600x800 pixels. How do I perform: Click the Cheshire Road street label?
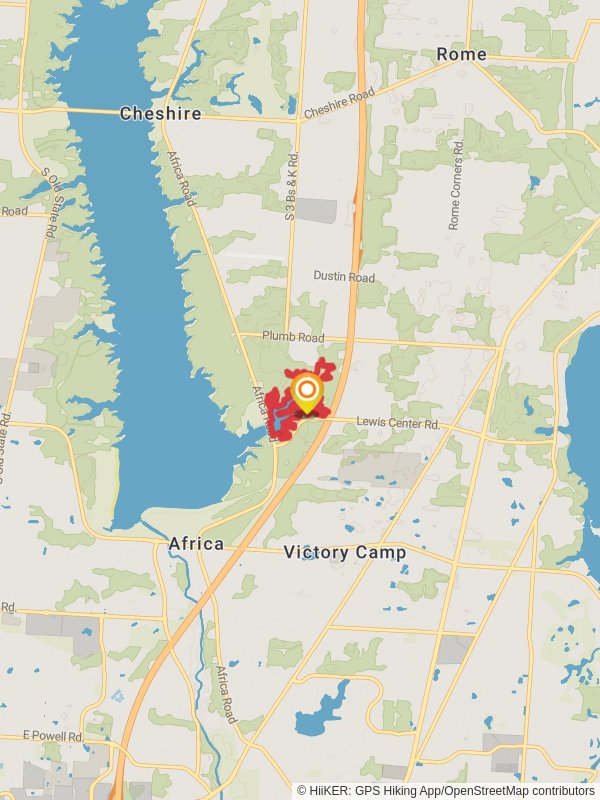(x=339, y=104)
